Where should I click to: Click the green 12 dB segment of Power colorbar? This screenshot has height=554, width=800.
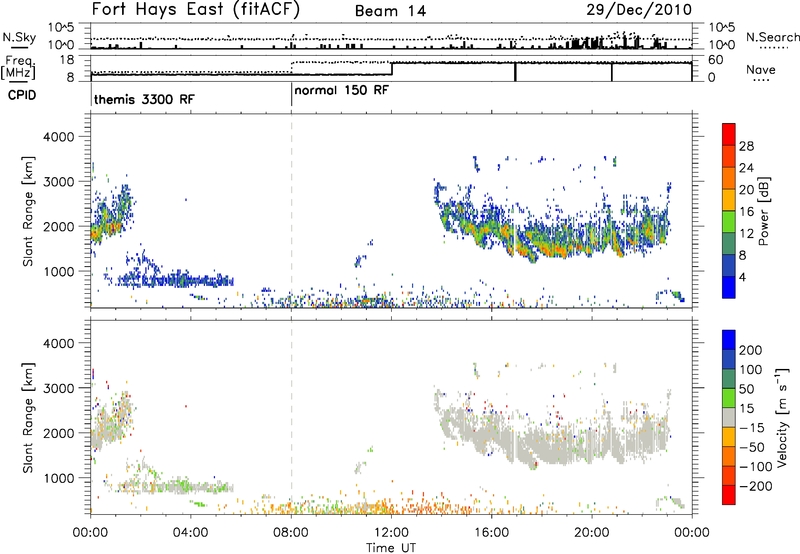pyautogui.click(x=729, y=222)
